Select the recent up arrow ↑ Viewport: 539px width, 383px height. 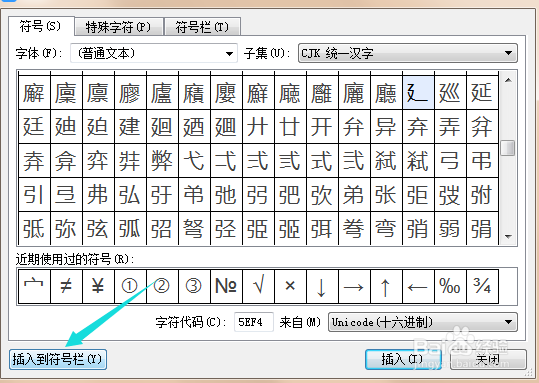pos(386,286)
